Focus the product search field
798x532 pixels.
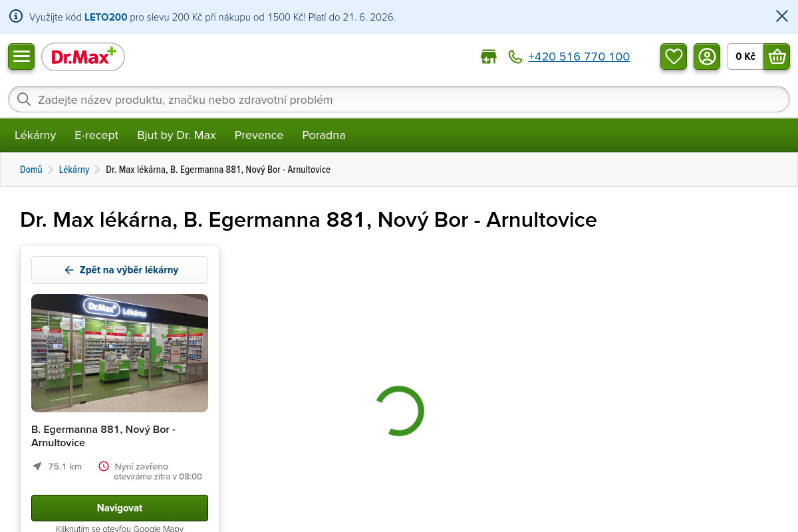[399, 100]
